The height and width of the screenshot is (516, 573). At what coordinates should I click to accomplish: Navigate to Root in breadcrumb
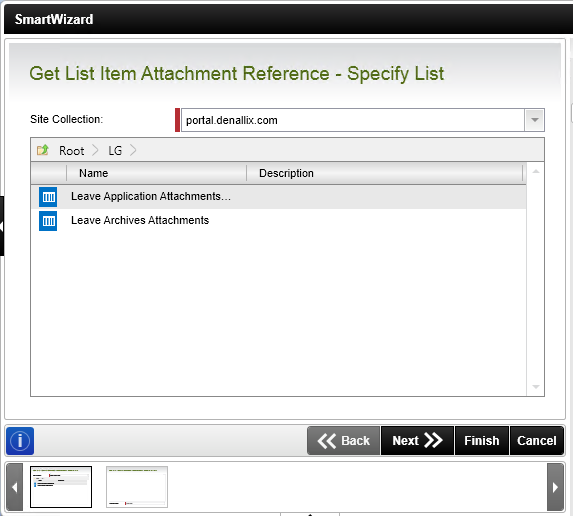pyautogui.click(x=72, y=151)
